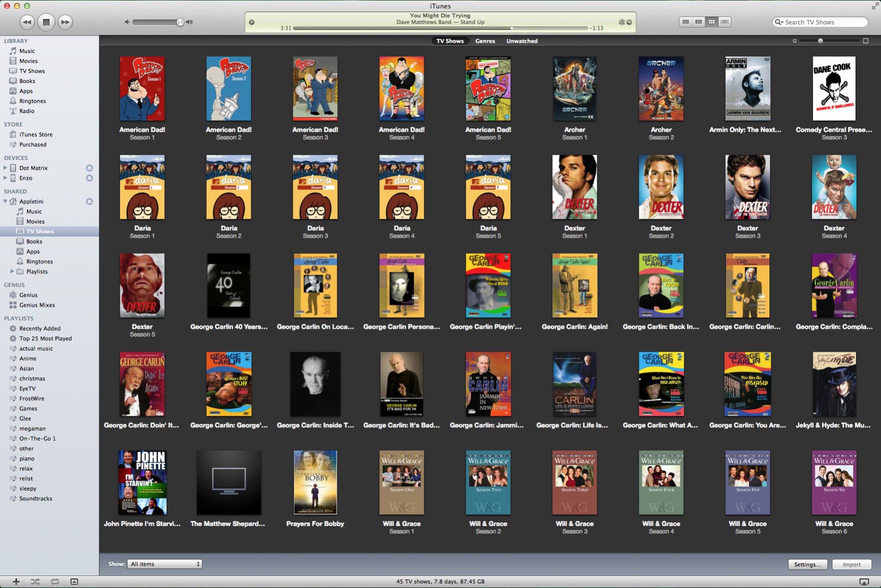Click the largest artwork size icon
This screenshot has height=588, width=881.
coord(865,41)
